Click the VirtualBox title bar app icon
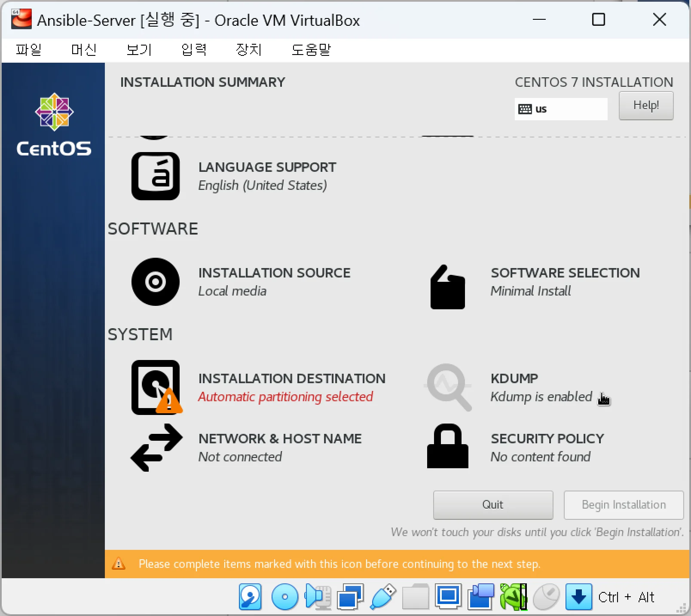 (21, 19)
